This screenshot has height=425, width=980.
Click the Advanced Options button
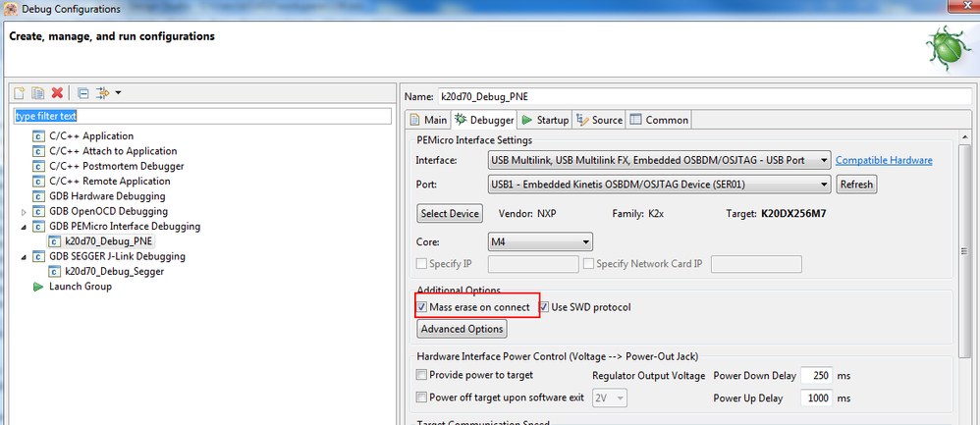(462, 329)
